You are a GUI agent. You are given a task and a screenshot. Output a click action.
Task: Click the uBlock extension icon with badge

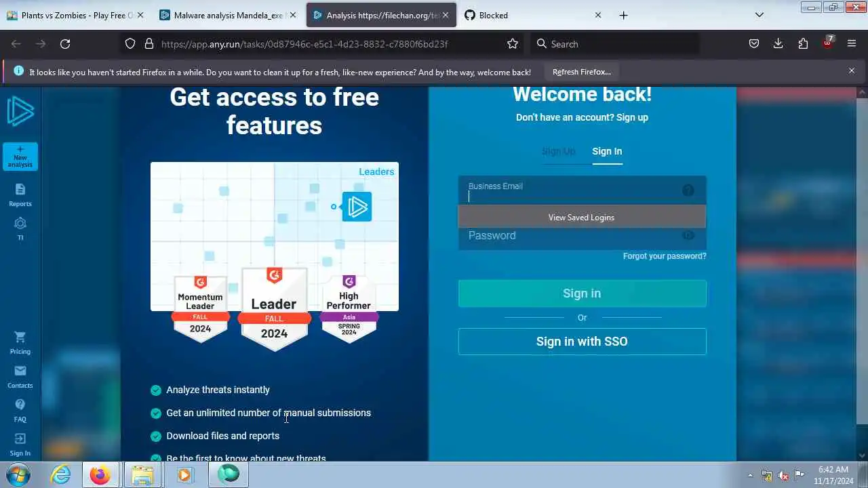coord(828,43)
